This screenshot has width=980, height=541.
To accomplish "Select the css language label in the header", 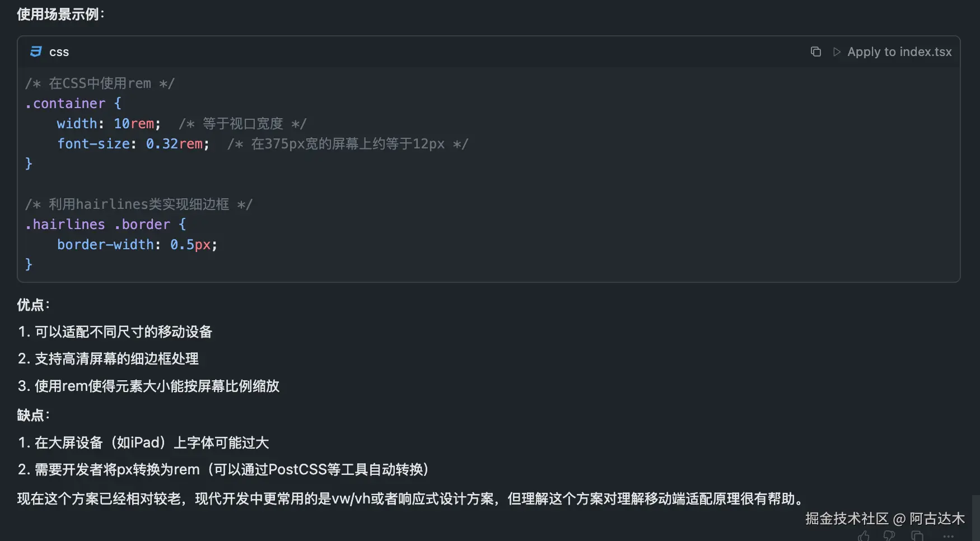I will point(58,52).
